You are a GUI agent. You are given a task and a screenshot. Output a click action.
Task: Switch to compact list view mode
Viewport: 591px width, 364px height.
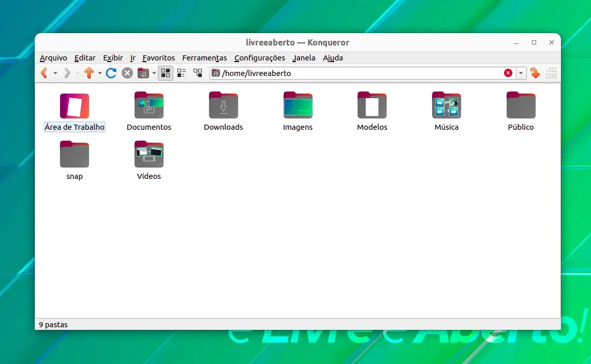pos(182,73)
